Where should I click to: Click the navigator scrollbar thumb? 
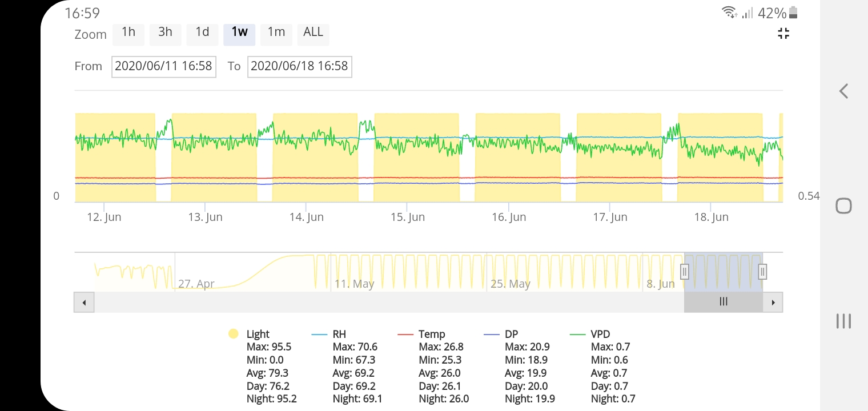tap(724, 302)
